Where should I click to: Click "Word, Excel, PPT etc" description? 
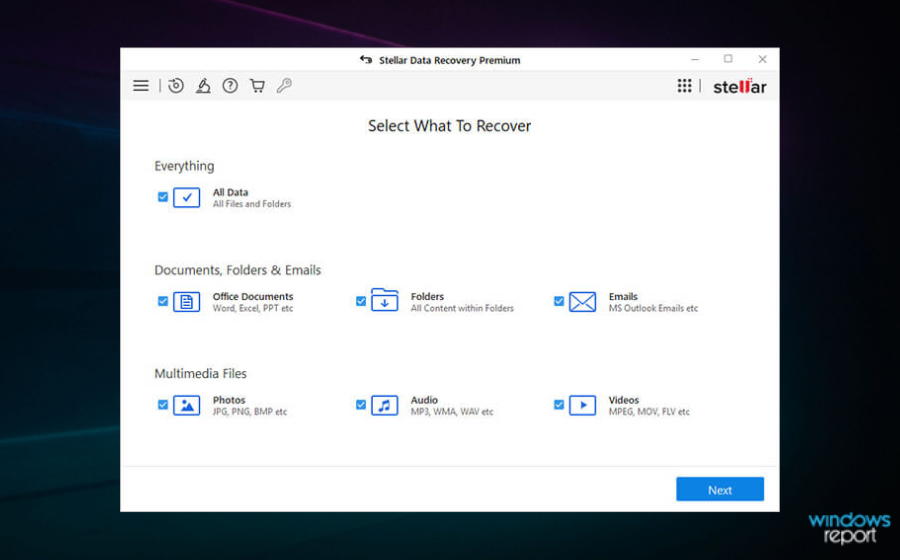coord(253,308)
